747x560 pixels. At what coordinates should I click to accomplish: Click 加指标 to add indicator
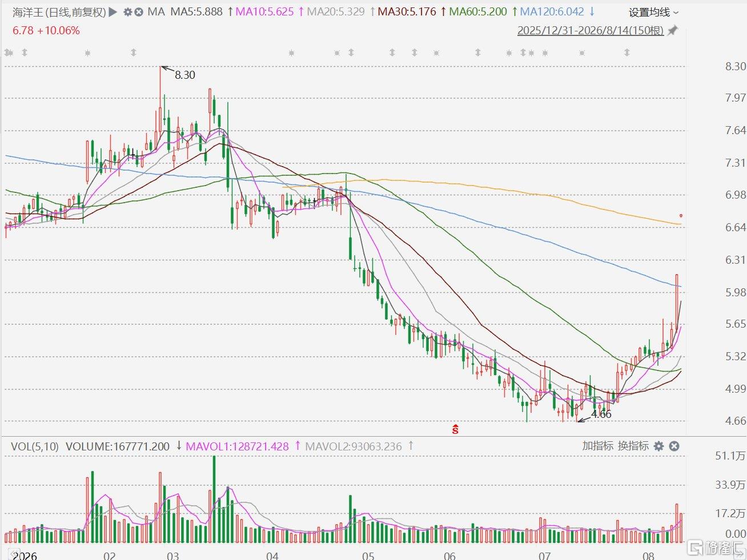pos(598,446)
